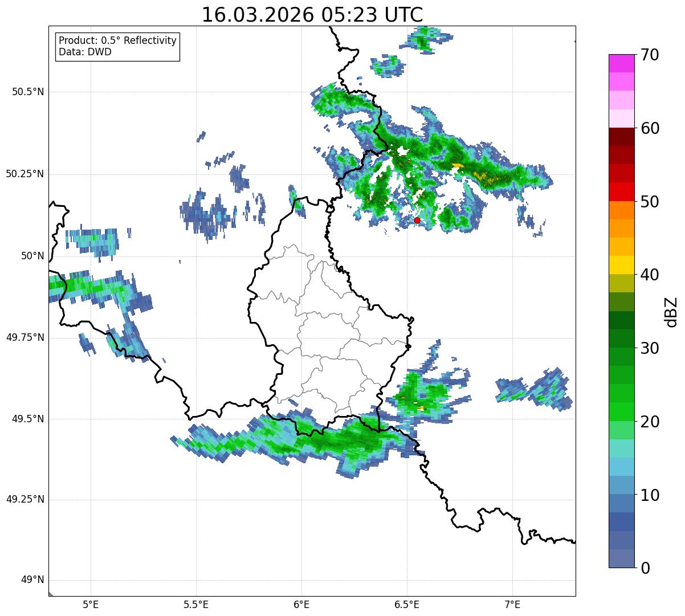Image resolution: width=685 pixels, height=616 pixels.
Task: Click the 49.75°N latitude label
Action: tap(25, 338)
